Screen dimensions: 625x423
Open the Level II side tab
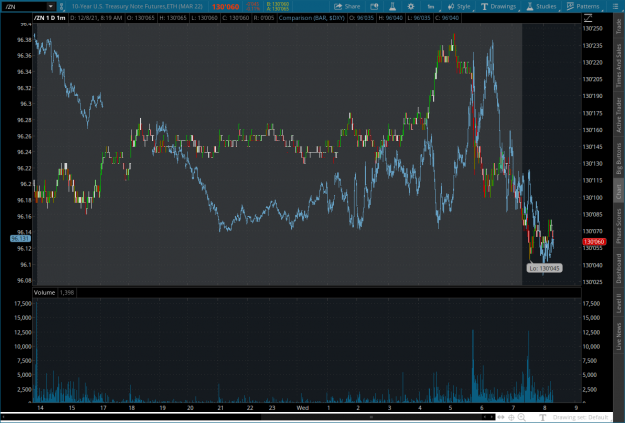click(618, 303)
